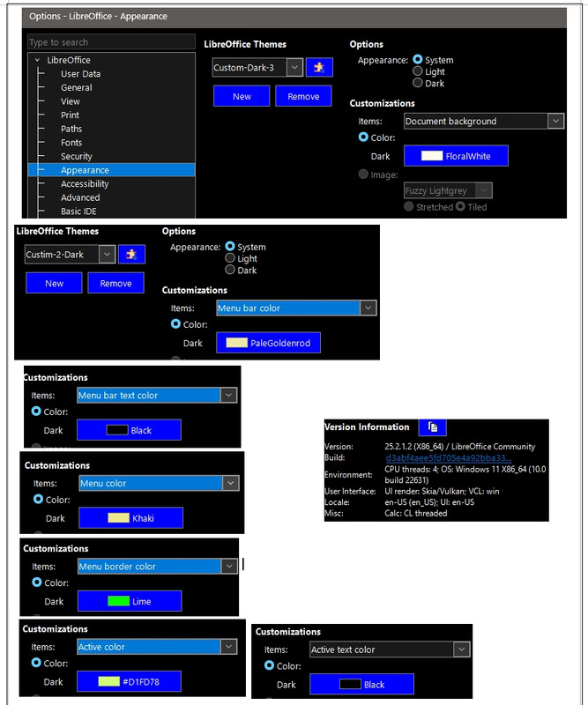Viewport: 588px width, 705px height.
Task: Click the extensions icon beside Custim-2-Dark theme
Action: [x=131, y=255]
